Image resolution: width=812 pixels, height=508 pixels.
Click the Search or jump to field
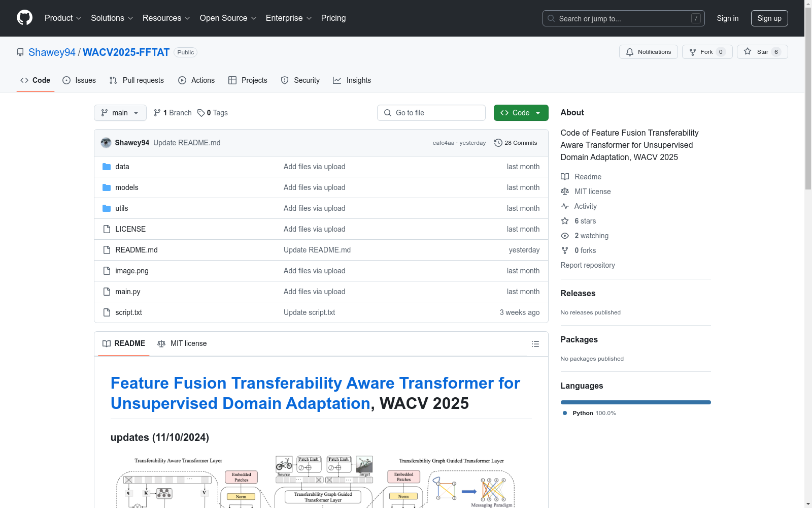[x=623, y=18]
